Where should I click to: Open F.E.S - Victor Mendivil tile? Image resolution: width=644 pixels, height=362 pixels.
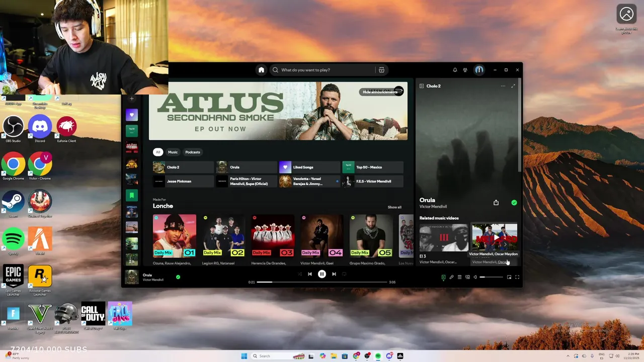coord(373,181)
